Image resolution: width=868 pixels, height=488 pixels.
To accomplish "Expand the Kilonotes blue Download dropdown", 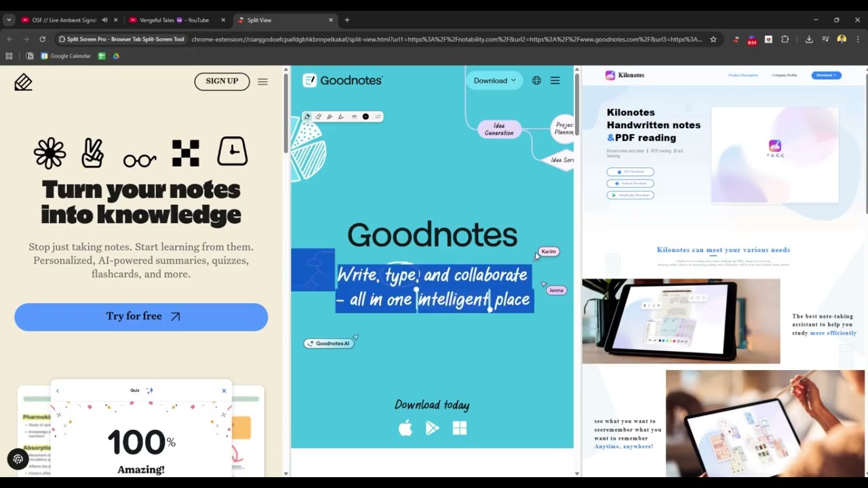I will (x=827, y=75).
